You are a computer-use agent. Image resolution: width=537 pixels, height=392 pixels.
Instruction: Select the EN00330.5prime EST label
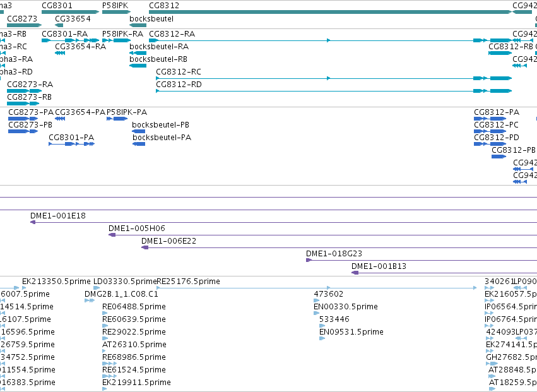pos(346,307)
